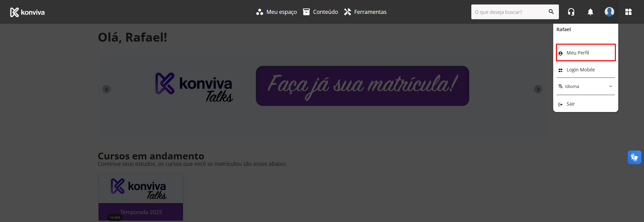The height and width of the screenshot is (222, 644).
Task: Go to previous banner slide
Action: click(106, 89)
